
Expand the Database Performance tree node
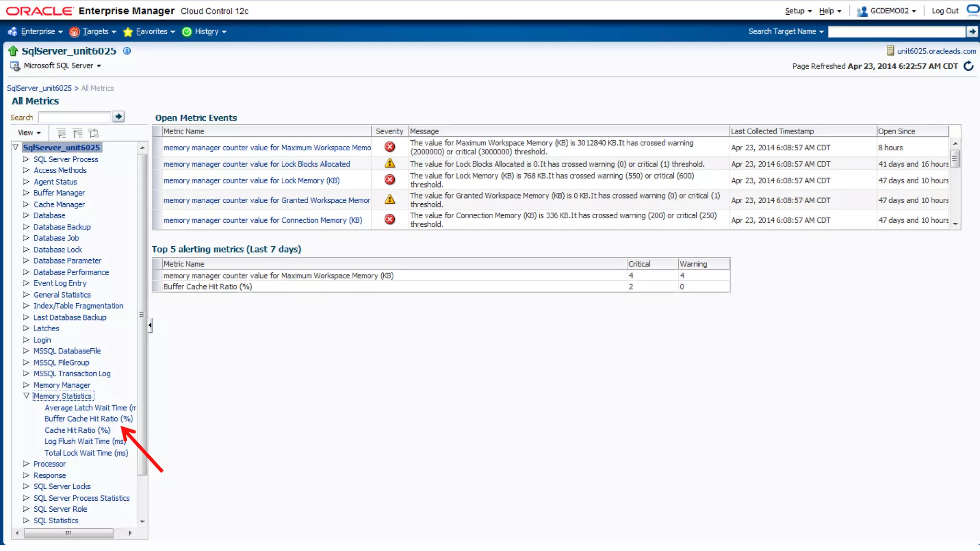coord(26,272)
